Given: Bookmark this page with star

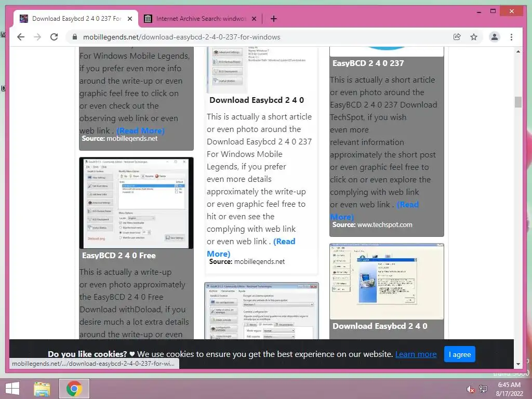Looking at the screenshot, I should point(474,37).
